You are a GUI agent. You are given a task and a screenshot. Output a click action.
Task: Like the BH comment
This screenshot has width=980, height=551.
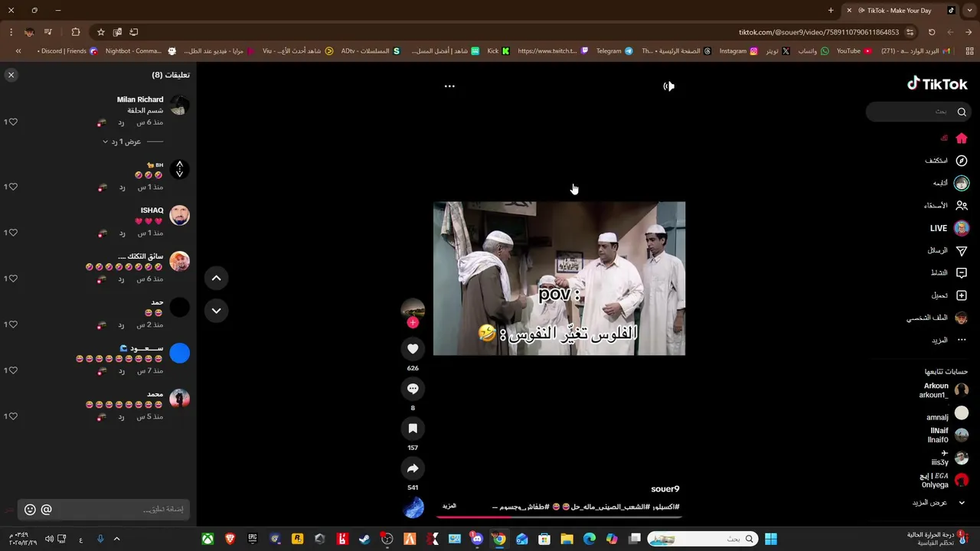click(13, 187)
